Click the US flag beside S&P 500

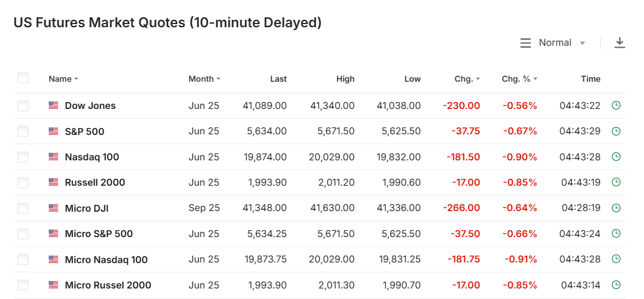(x=54, y=131)
